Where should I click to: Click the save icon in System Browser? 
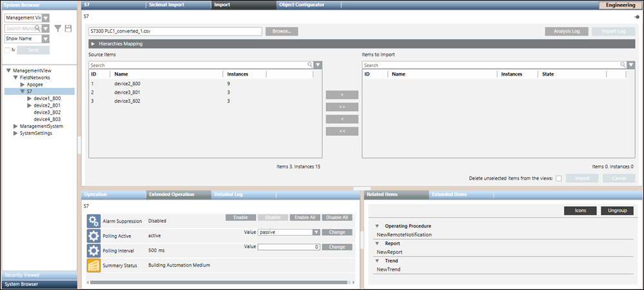tap(68, 28)
